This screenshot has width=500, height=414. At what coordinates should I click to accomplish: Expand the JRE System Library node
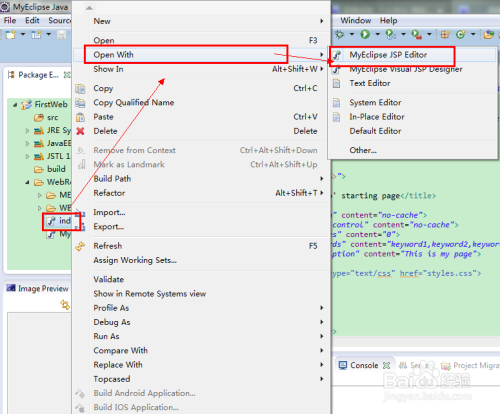(27, 131)
